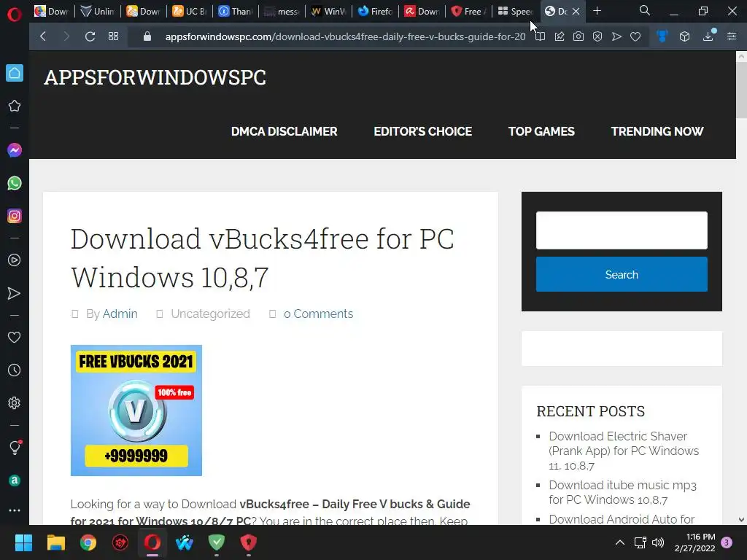
Task: Click the Free VBucks 2021 thumbnail image
Action: click(x=136, y=411)
